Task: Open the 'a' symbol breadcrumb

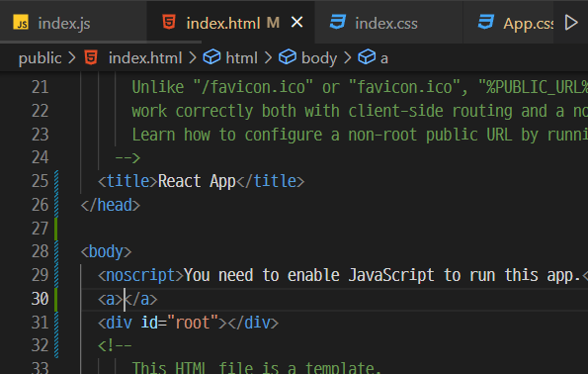Action: [384, 58]
